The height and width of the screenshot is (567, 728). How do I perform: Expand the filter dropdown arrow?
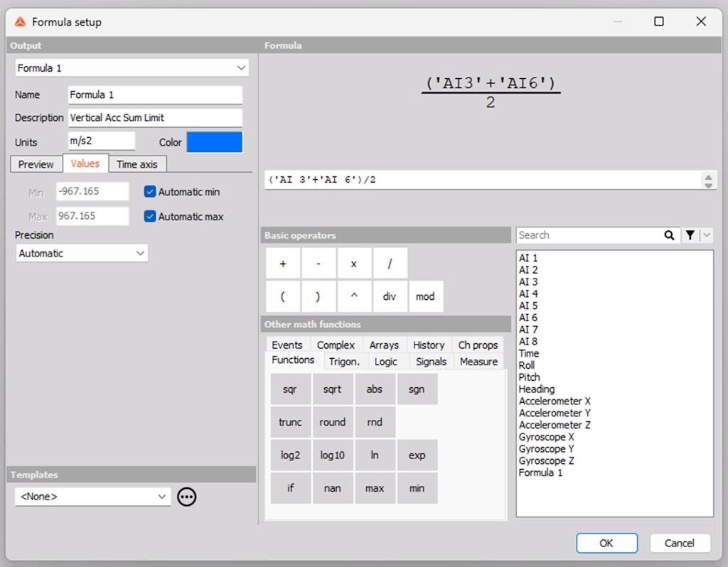[707, 235]
